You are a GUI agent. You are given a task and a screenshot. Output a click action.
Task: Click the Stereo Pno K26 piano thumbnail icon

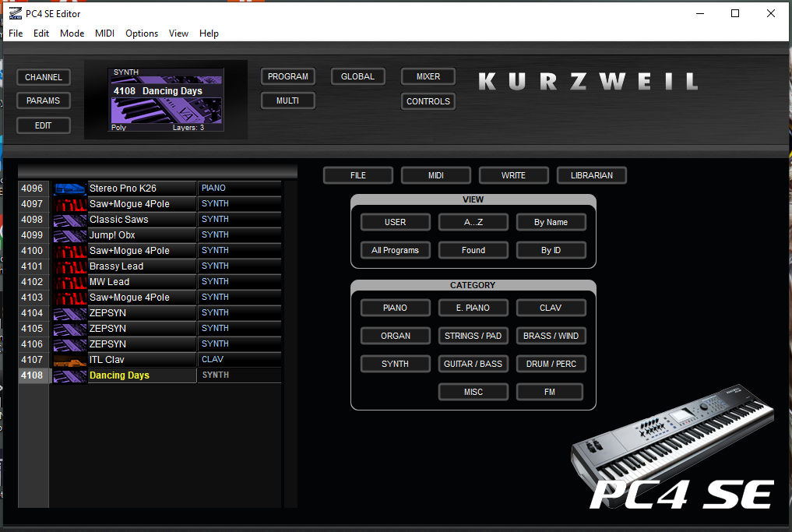click(69, 188)
